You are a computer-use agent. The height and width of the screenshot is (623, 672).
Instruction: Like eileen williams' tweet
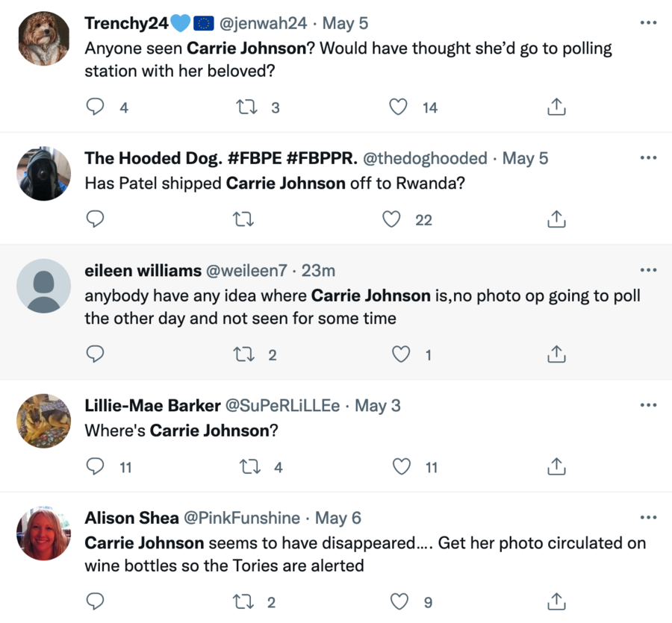point(401,354)
